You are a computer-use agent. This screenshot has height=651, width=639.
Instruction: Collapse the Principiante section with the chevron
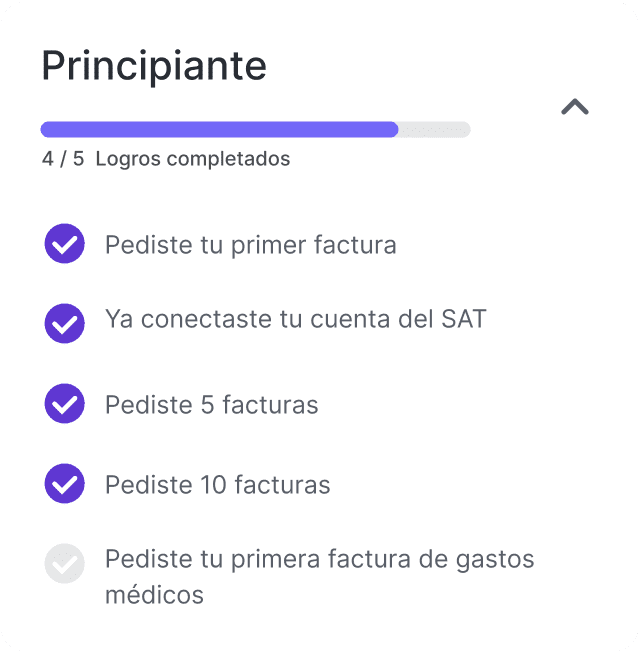(x=575, y=106)
